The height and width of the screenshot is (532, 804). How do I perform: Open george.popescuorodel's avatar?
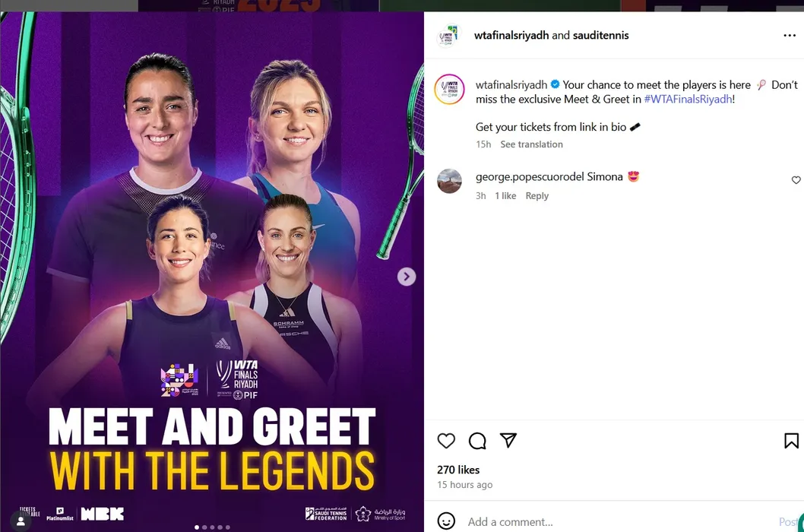coord(449,181)
